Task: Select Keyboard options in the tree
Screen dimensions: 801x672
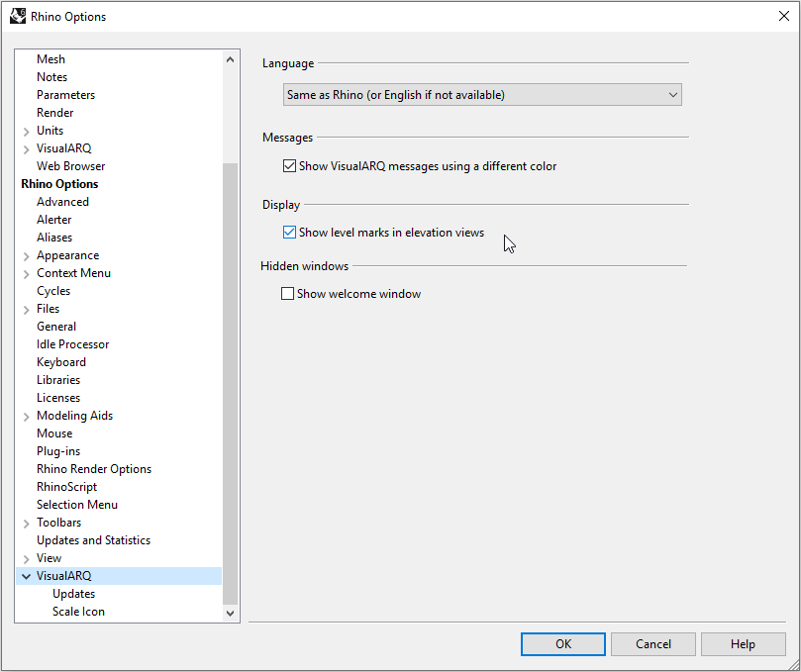Action: (61, 362)
